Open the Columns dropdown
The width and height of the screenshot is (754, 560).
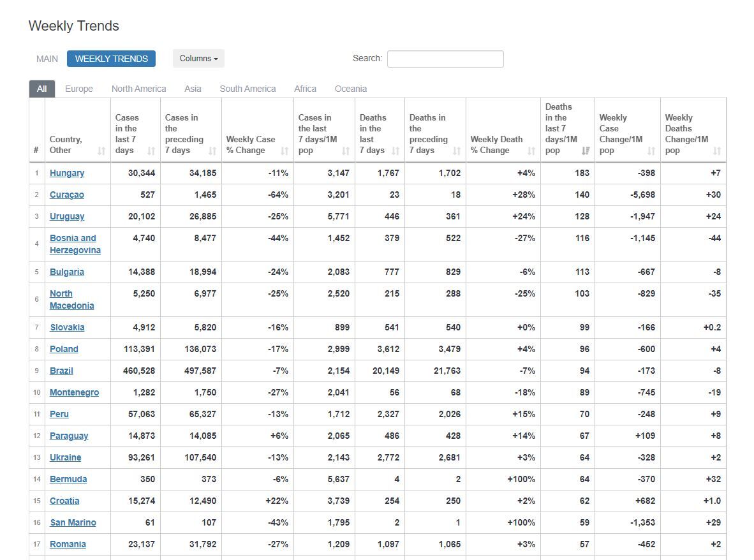[198, 59]
